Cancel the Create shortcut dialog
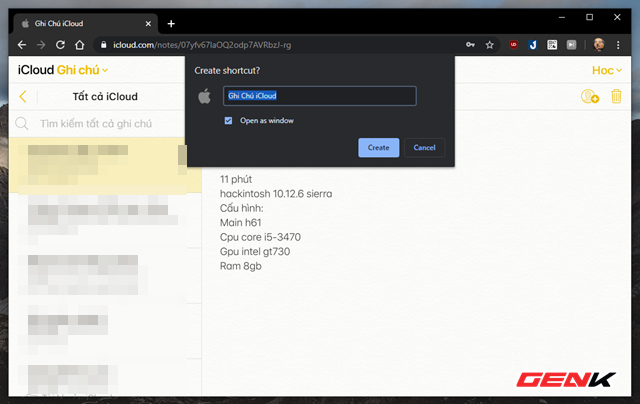Image resolution: width=640 pixels, height=404 pixels. pos(424,147)
